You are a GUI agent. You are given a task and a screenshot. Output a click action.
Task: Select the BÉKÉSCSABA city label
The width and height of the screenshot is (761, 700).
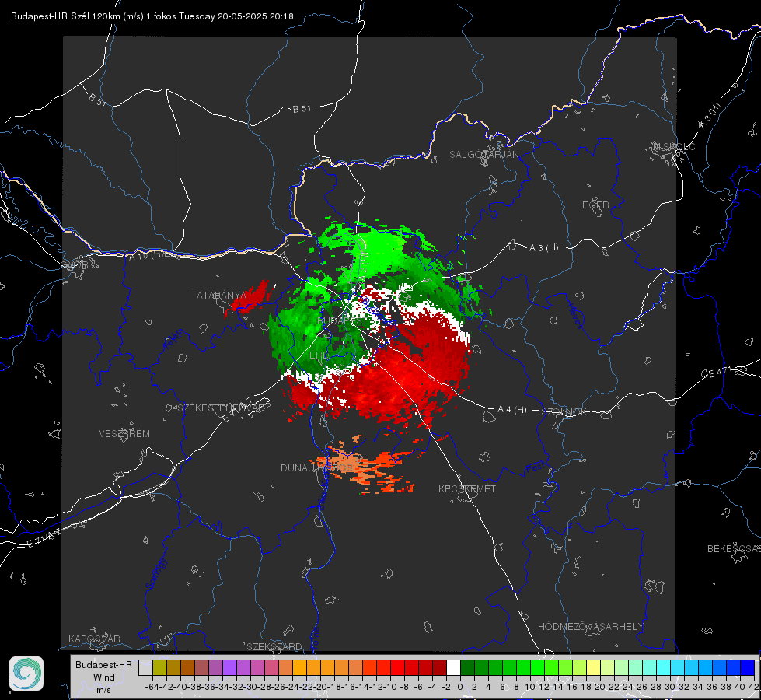pyautogui.click(x=734, y=549)
